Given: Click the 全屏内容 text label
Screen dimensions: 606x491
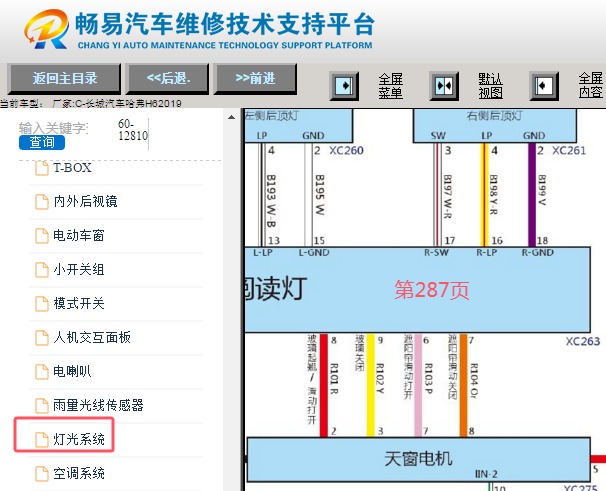Looking at the screenshot, I should click(x=591, y=86).
